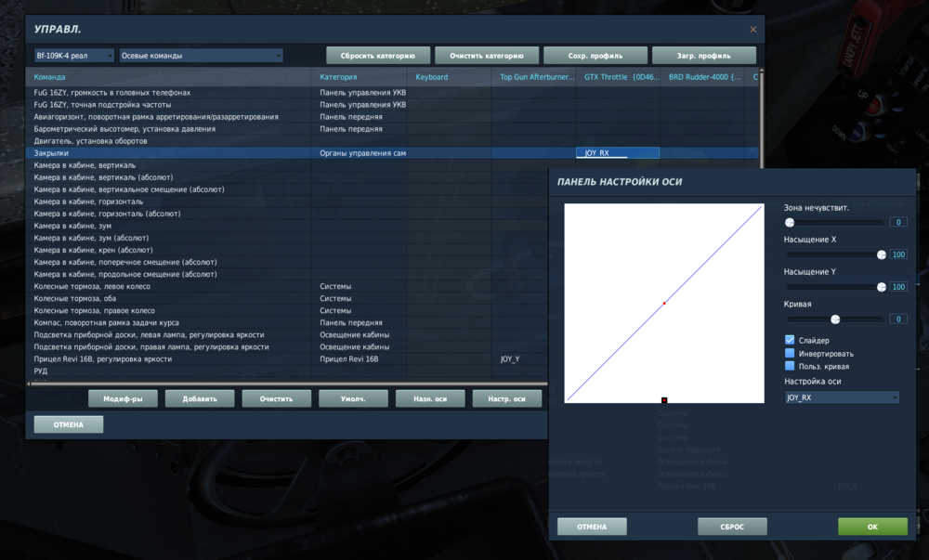Click ОТМЕНА in the УПРАВЛ. window
This screenshot has width=929, height=560.
click(x=69, y=424)
